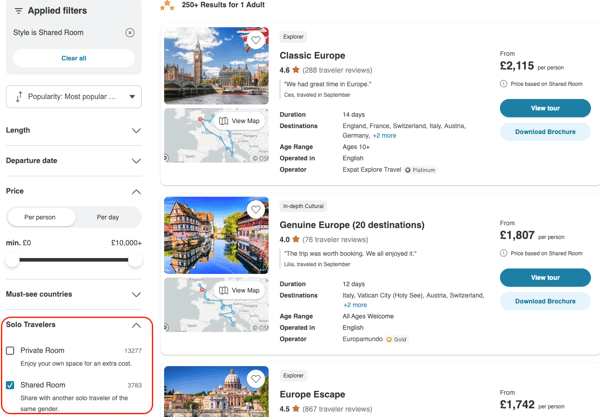Uncheck the Shared Room checkbox
Screen dimensions: 600x417
click(x=11, y=385)
